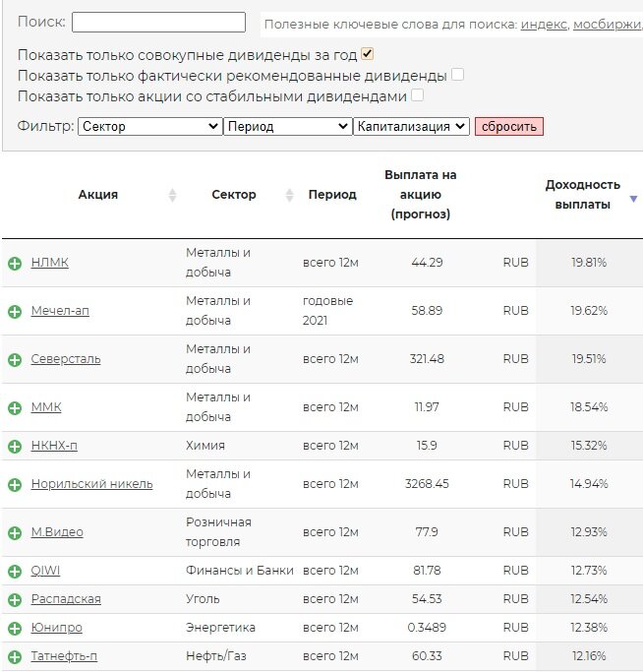
Task: Select the Финансы и Банки sector cell
Action: (x=240, y=571)
